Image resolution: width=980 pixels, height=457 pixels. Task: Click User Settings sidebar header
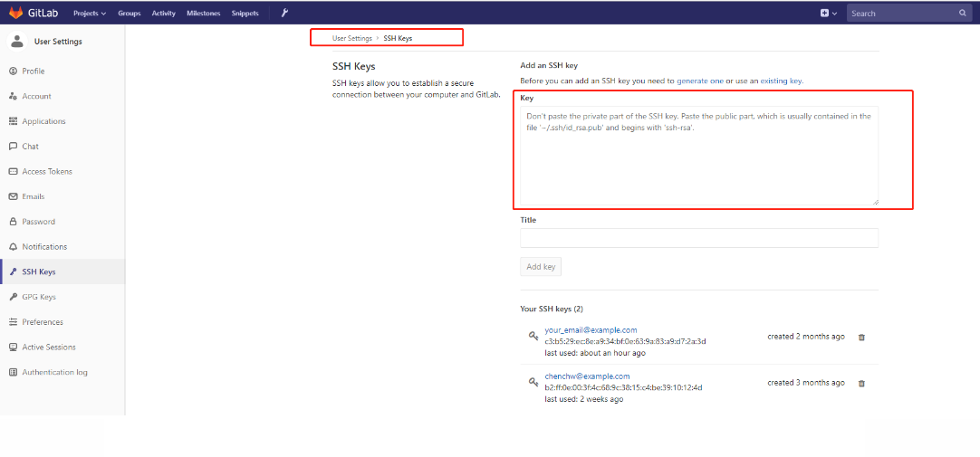(x=58, y=42)
